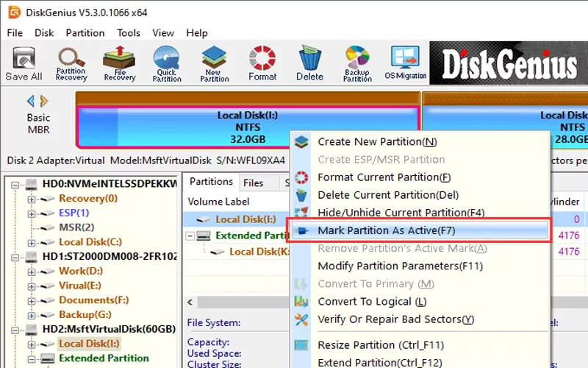Image resolution: width=588 pixels, height=368 pixels.
Task: Open the Partition menu
Action: [85, 33]
